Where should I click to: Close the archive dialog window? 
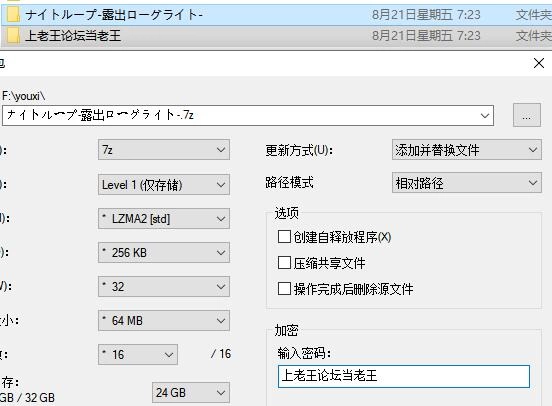pos(539,63)
